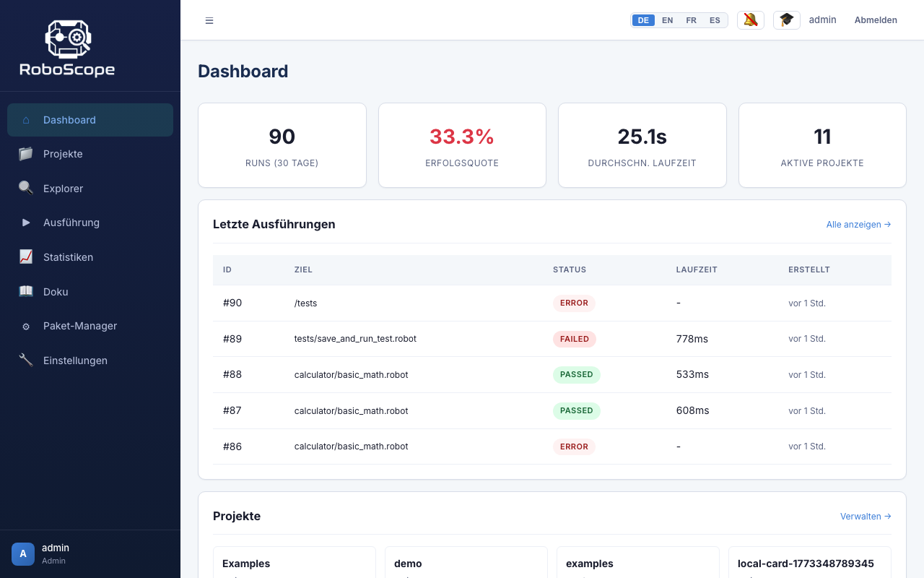Click the graduation cap tutorial icon
This screenshot has height=578, width=924.
pos(786,20)
